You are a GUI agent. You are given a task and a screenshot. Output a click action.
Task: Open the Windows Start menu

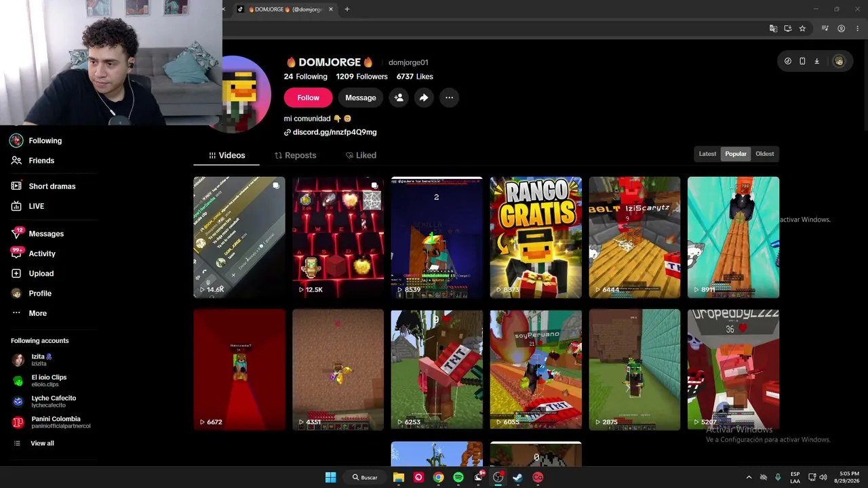[330, 477]
